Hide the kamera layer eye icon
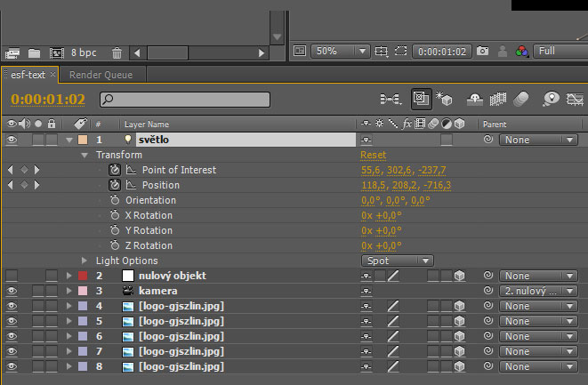Screen dimensions: 588x385 12,291
